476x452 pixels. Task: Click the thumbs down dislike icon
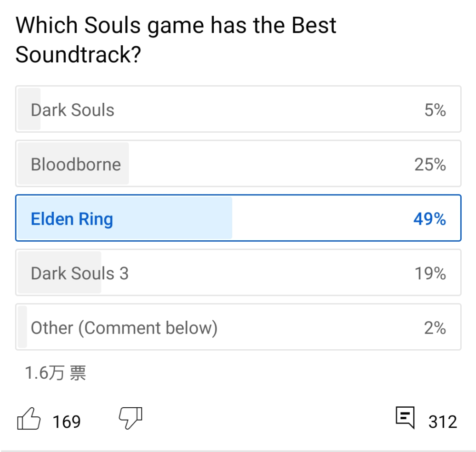click(x=130, y=418)
